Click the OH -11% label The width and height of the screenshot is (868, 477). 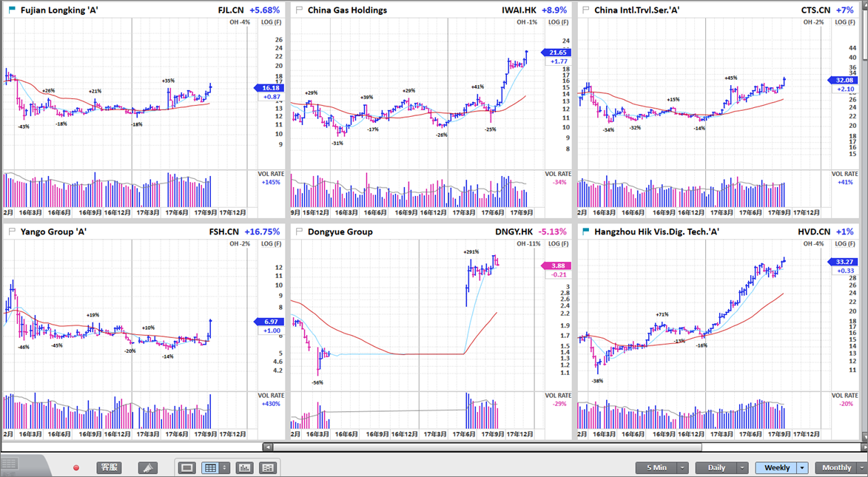pyautogui.click(x=528, y=243)
